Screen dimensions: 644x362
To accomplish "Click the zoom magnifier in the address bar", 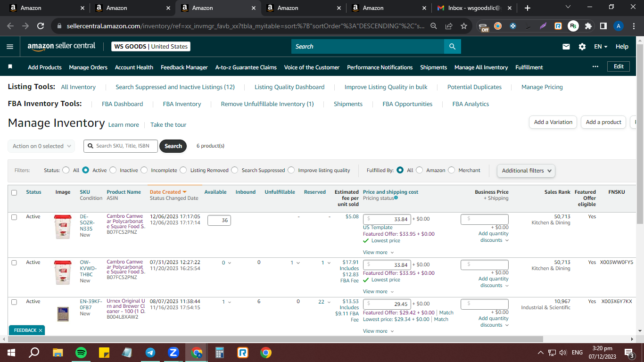I will click(434, 26).
